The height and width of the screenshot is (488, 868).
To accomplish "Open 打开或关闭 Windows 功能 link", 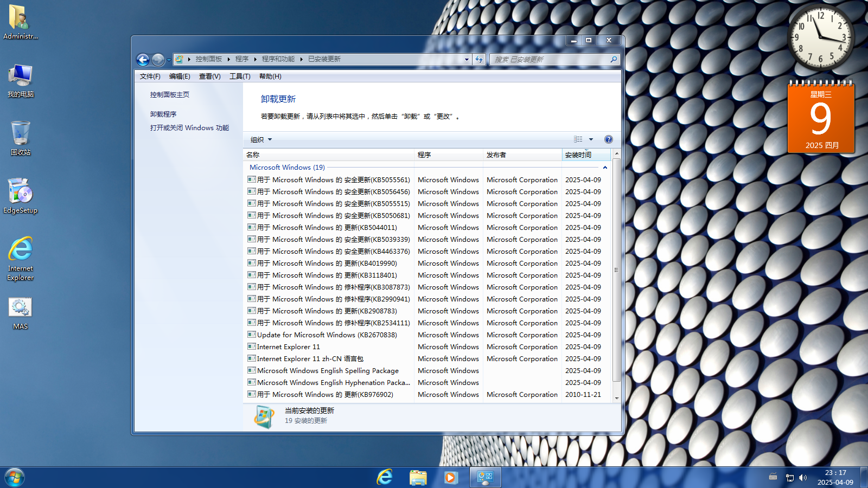I will [x=189, y=128].
